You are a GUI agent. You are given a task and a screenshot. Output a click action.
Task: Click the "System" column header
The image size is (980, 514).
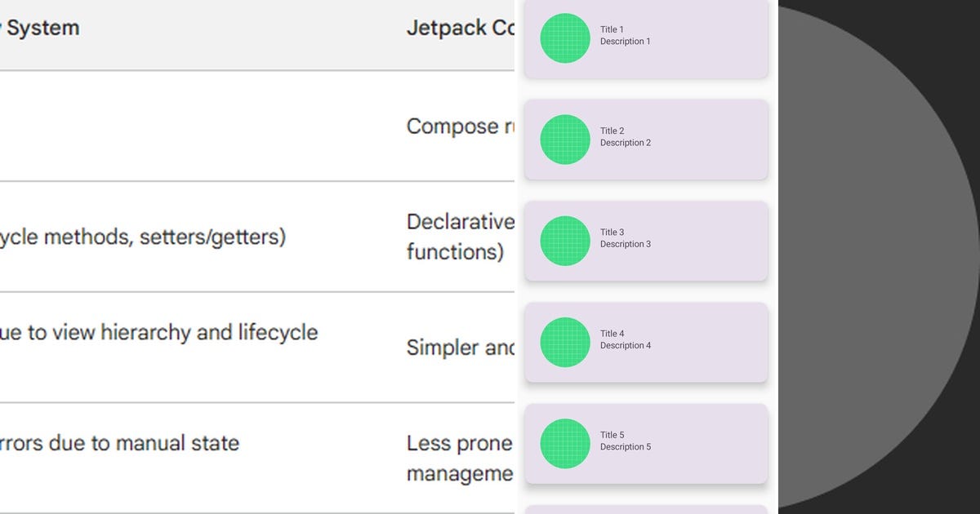(x=42, y=28)
